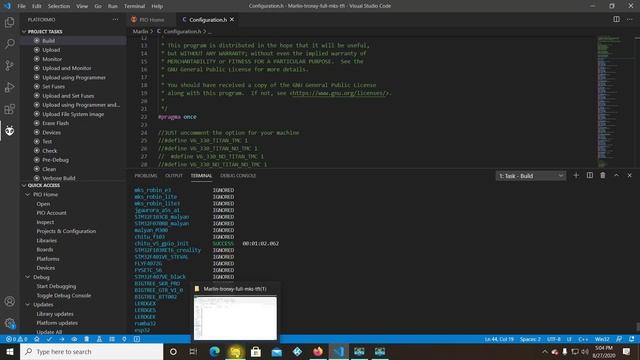Screen dimensions: 640x360
Task: Run the Clean project task
Action: point(49,169)
